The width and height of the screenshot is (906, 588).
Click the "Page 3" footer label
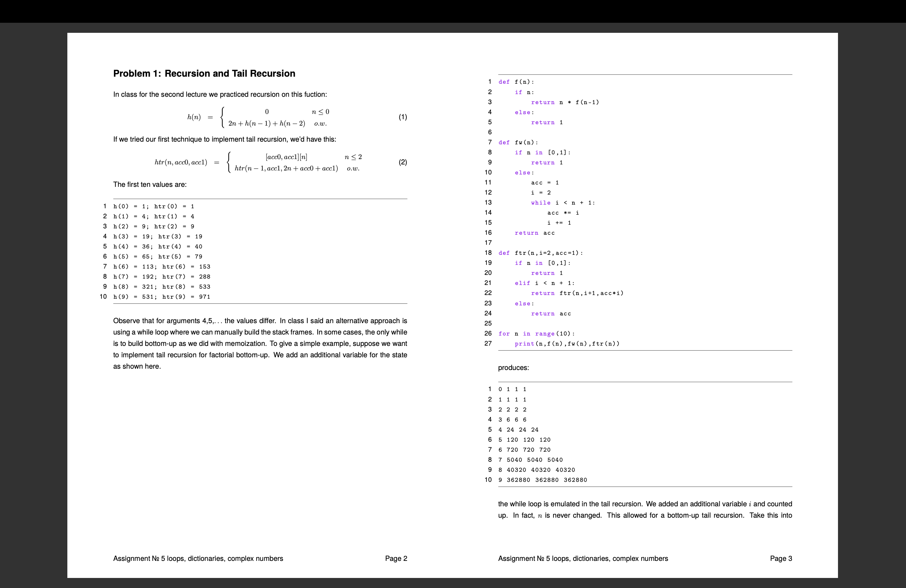(x=781, y=558)
